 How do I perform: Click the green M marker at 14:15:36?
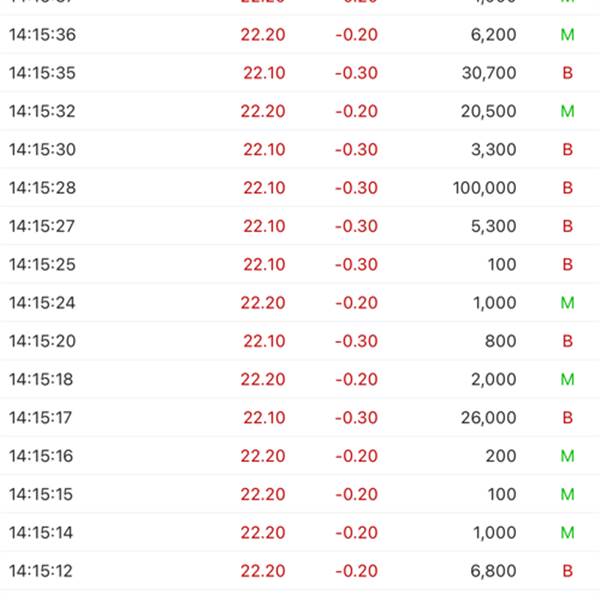(x=567, y=35)
